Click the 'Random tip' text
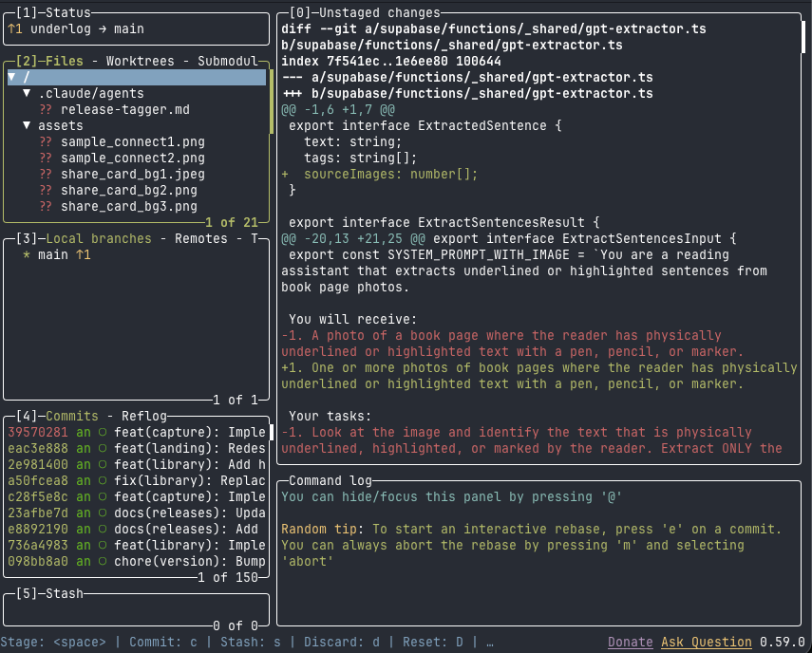This screenshot has width=812, height=653. click(x=319, y=529)
